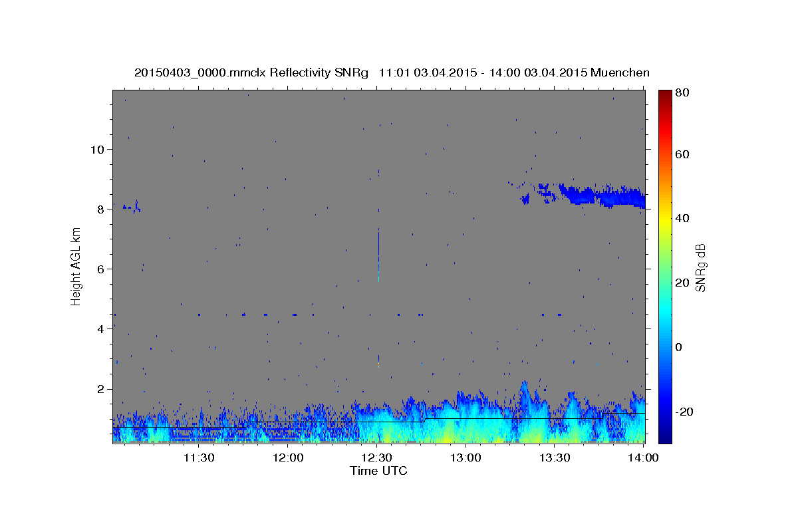Click the colorbar value -20
Image resolution: width=798 pixels, height=532 pixels.
coord(684,412)
